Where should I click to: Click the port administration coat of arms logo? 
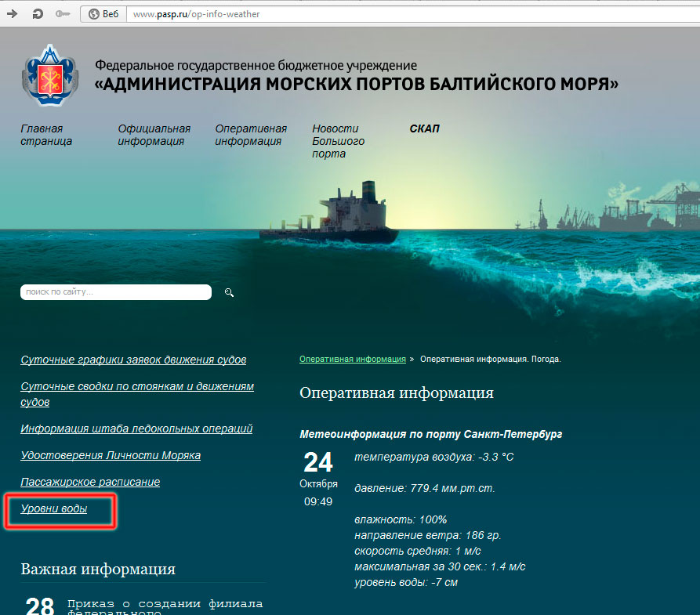[x=50, y=76]
